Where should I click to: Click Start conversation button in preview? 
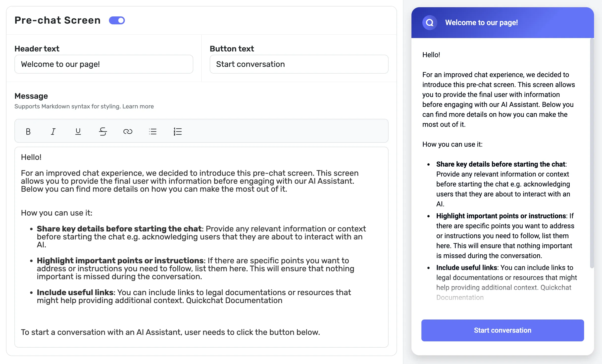click(502, 330)
